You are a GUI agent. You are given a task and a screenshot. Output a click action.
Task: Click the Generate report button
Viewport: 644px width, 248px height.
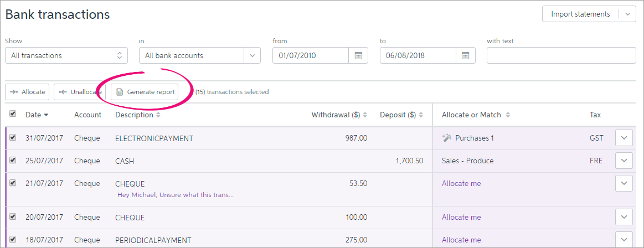[x=145, y=92]
